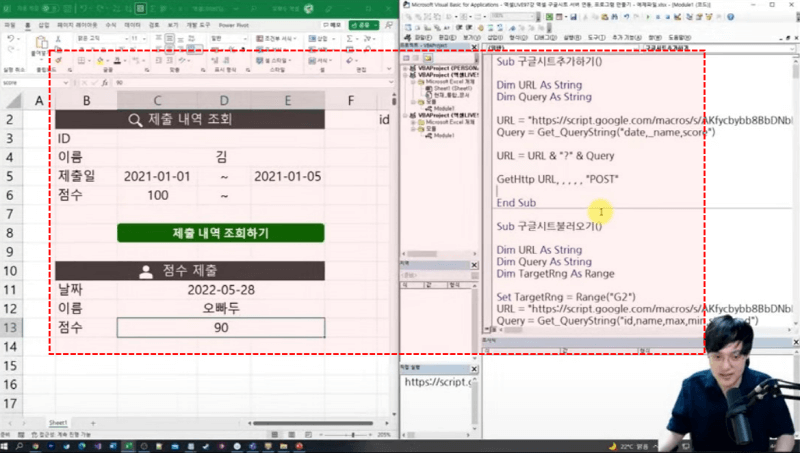Open the font name dropdown
800x453 pixels.
click(127, 39)
